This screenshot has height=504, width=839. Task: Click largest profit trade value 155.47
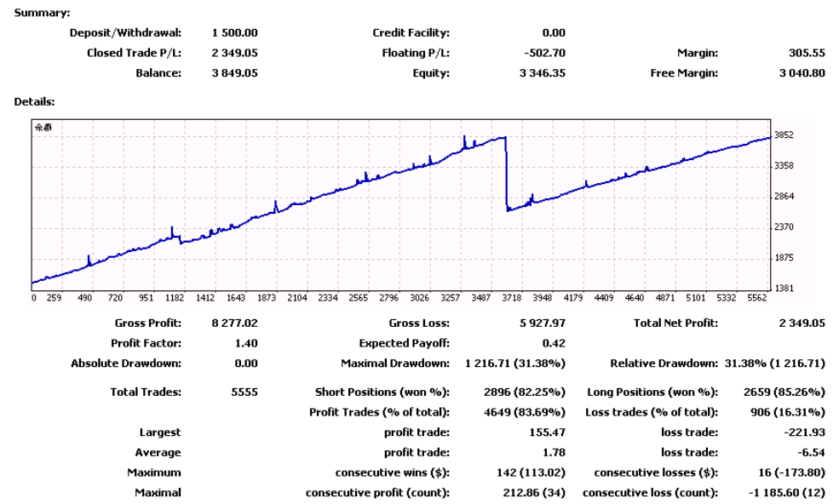[x=548, y=432]
